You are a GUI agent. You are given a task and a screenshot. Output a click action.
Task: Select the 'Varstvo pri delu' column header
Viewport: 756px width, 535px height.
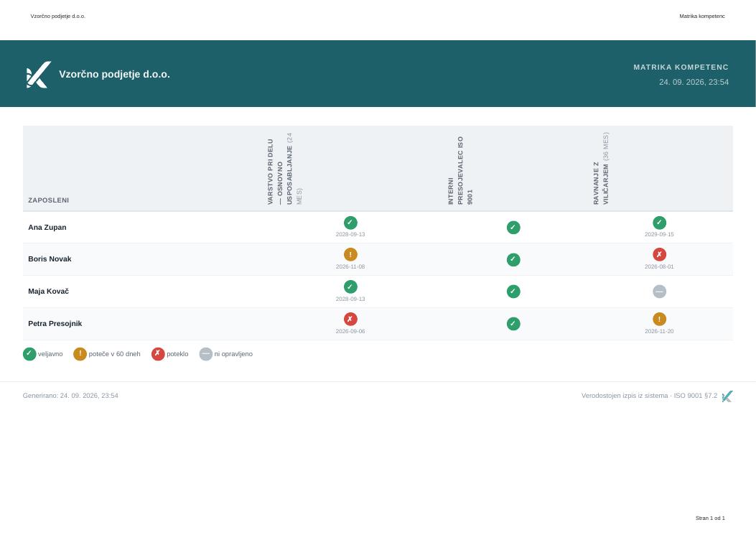284,169
